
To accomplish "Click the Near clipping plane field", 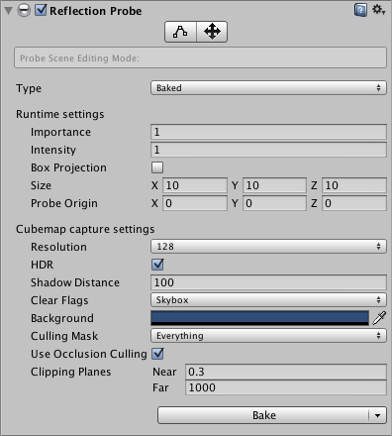I will coord(286,372).
